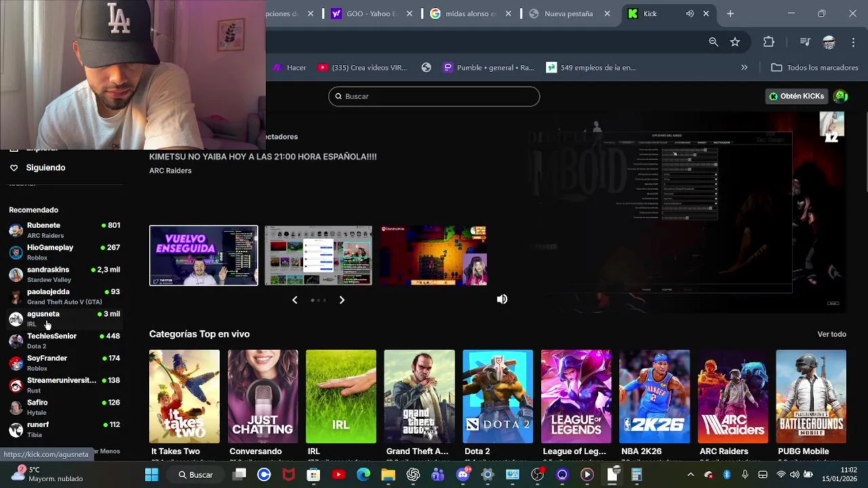Focus the Kick Buscar search field
This screenshot has width=868, height=488.
pos(434,96)
